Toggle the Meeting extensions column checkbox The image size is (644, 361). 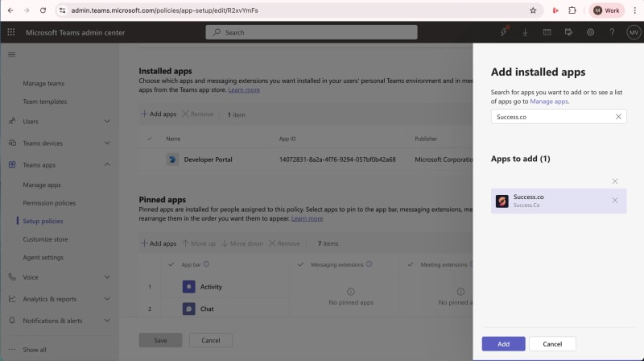[x=411, y=264]
